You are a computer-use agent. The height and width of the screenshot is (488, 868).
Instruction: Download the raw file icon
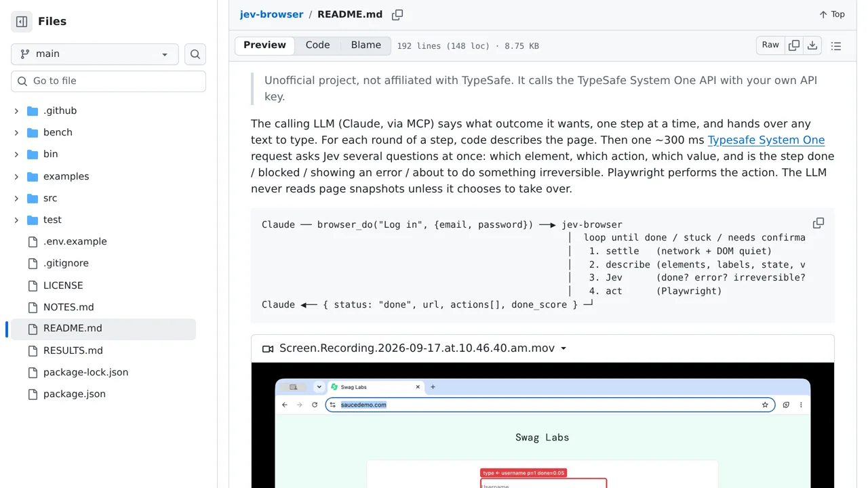(812, 45)
